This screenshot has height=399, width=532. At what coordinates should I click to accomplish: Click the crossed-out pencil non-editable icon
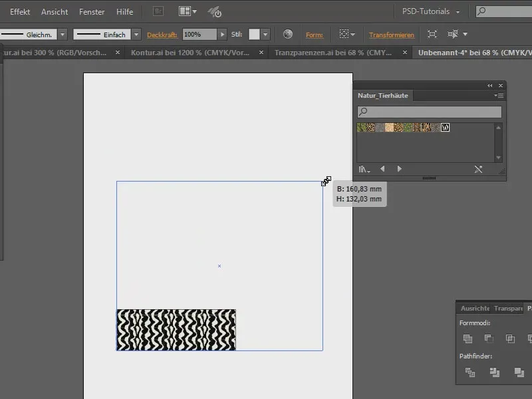[478, 169]
